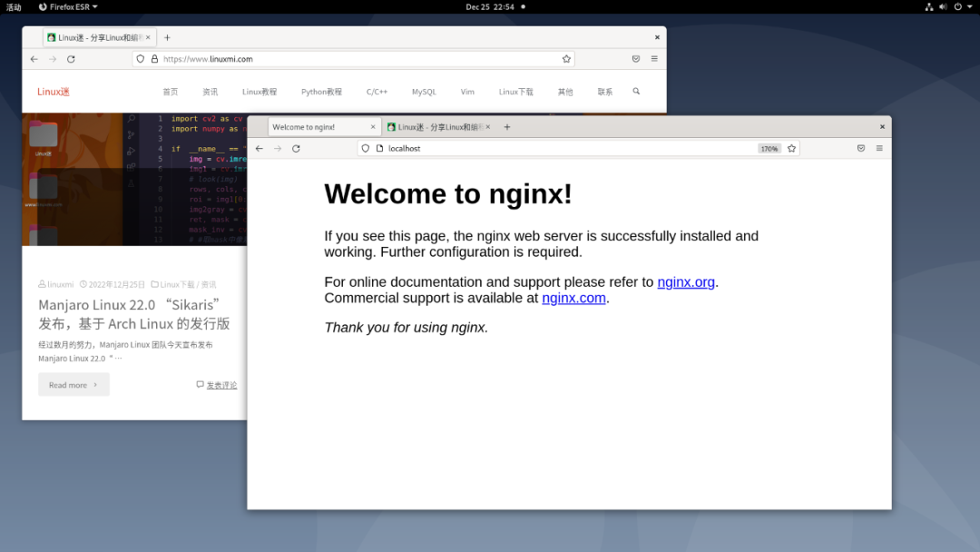Image resolution: width=980 pixels, height=552 pixels.
Task: Open power icon in system menu
Action: tap(957, 7)
